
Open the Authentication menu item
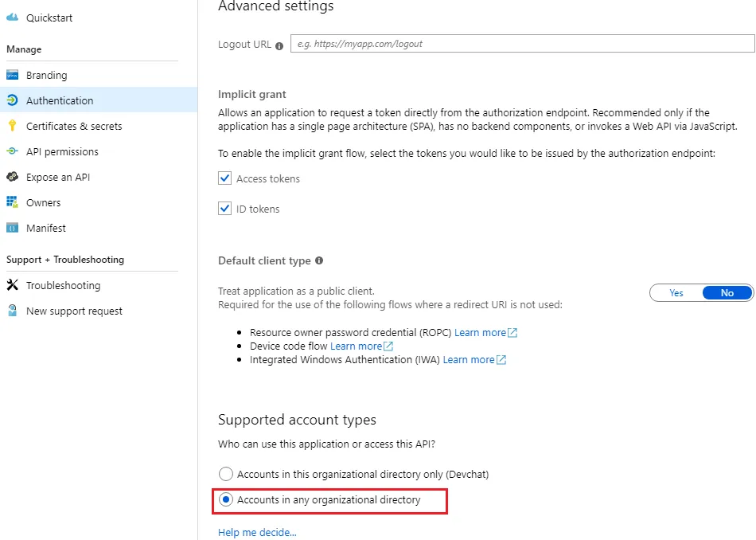click(60, 100)
